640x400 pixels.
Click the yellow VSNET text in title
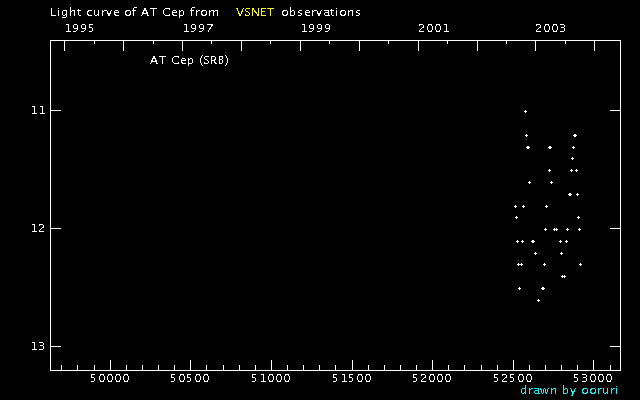[x=254, y=12]
